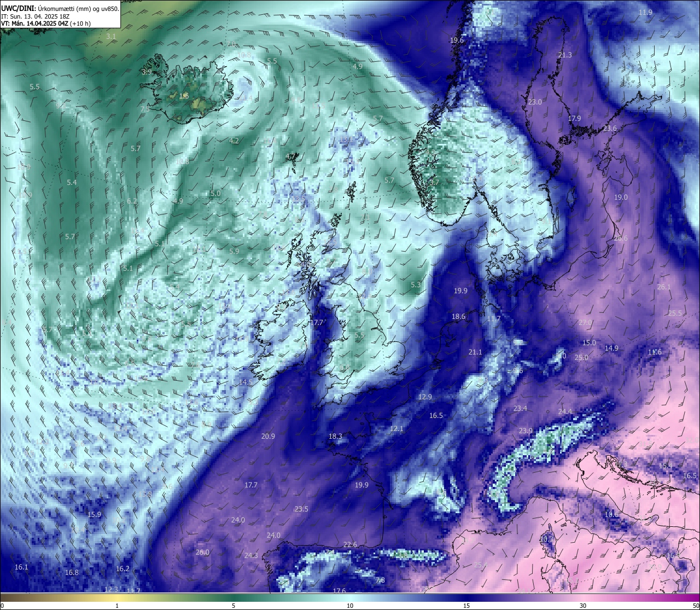The image size is (700, 610).
Task: Click the 19.0 value over the Baltic states
Action: click(621, 197)
